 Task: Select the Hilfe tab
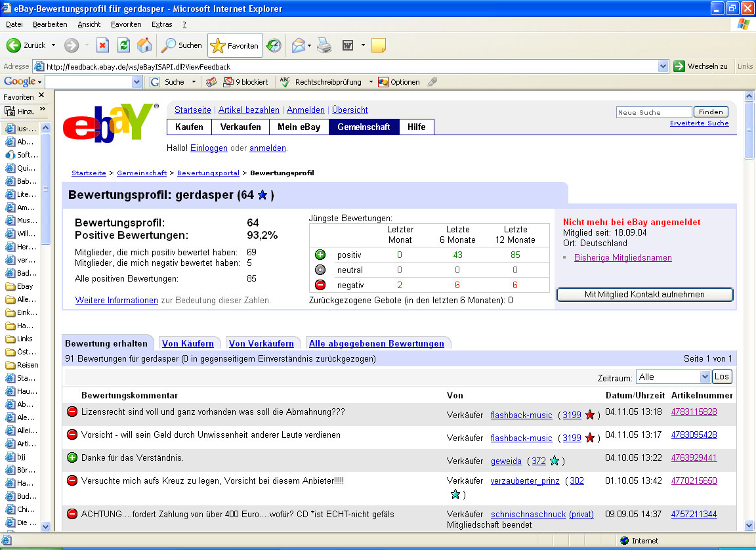pos(417,127)
